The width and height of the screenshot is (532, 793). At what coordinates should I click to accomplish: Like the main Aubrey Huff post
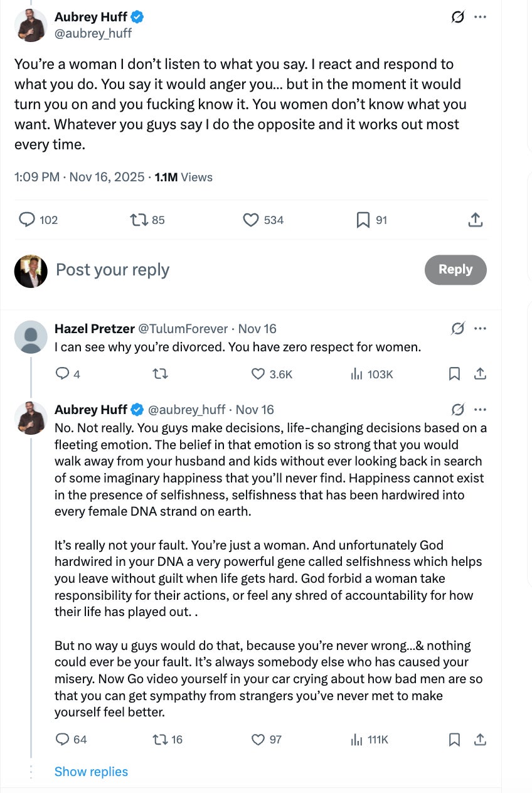251,220
